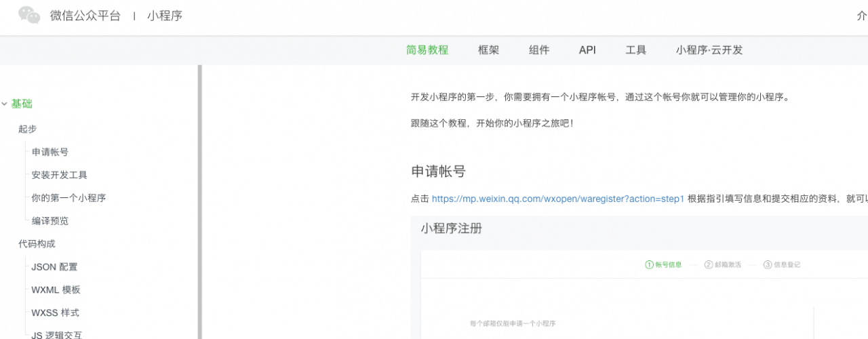This screenshot has height=339, width=868.
Task: Click the 小程序注册 screenshot image
Action: click(x=639, y=278)
